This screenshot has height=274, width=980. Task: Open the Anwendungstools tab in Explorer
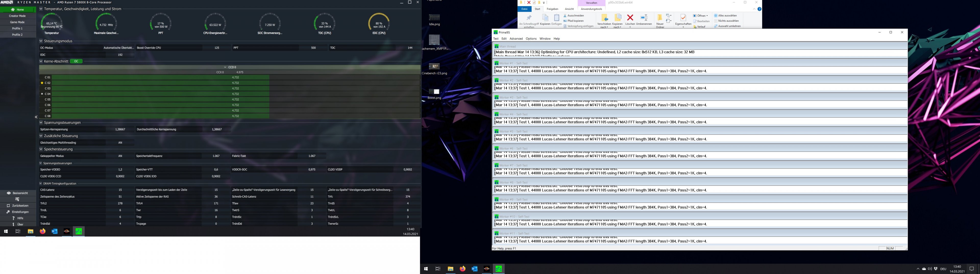coord(592,9)
